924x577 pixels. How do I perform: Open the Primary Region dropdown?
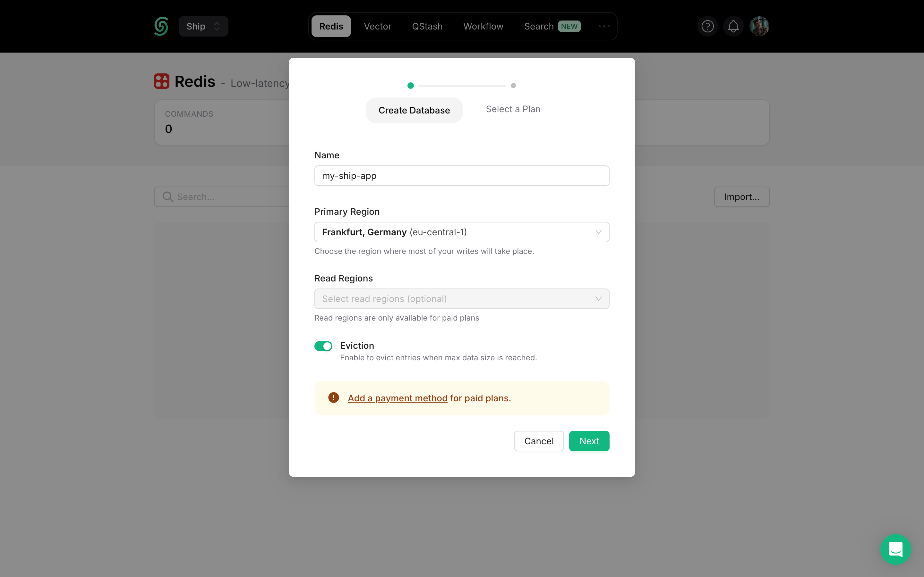461,232
